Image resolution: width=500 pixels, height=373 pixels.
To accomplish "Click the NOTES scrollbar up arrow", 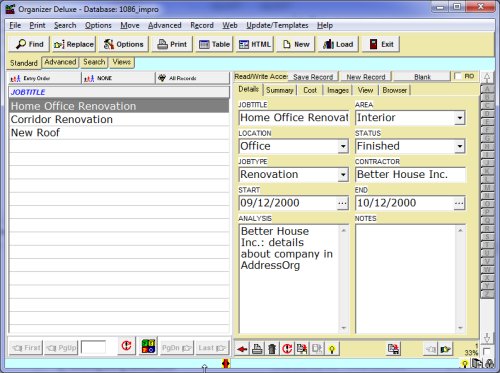I will 460,231.
